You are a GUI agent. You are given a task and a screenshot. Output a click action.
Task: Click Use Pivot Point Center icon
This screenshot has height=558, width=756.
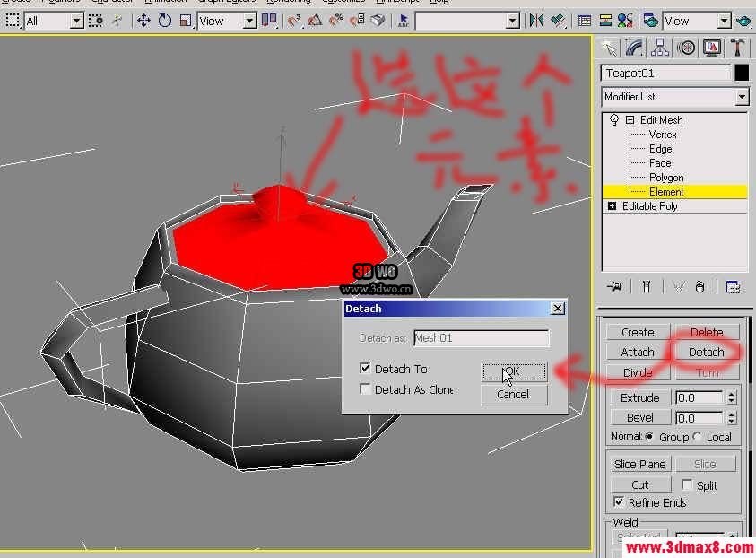pos(269,21)
